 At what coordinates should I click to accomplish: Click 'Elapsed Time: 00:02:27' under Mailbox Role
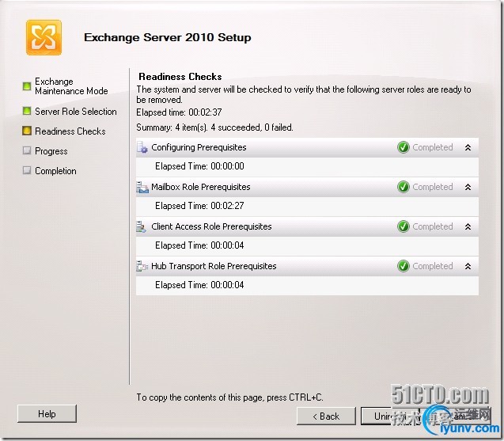[x=199, y=206]
